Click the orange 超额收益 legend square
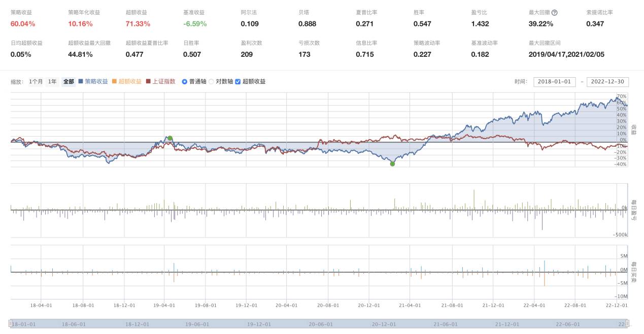The width and height of the screenshot is (644, 334). click(114, 82)
